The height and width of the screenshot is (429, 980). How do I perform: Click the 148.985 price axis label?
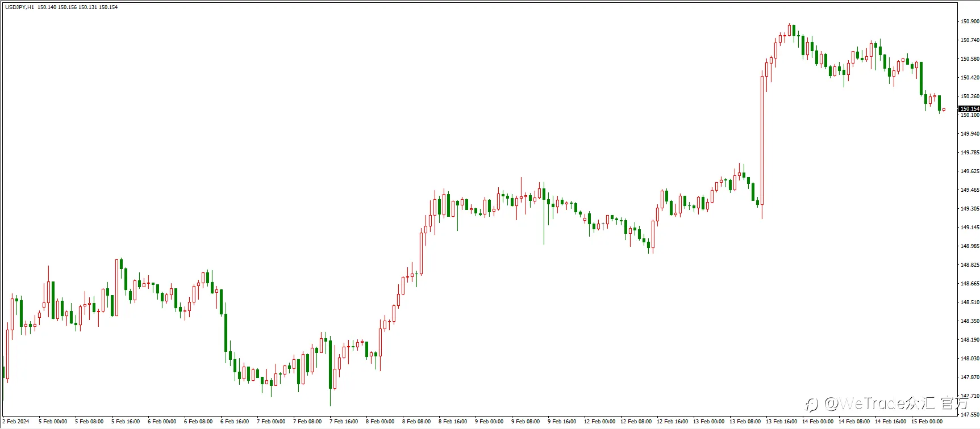point(970,246)
